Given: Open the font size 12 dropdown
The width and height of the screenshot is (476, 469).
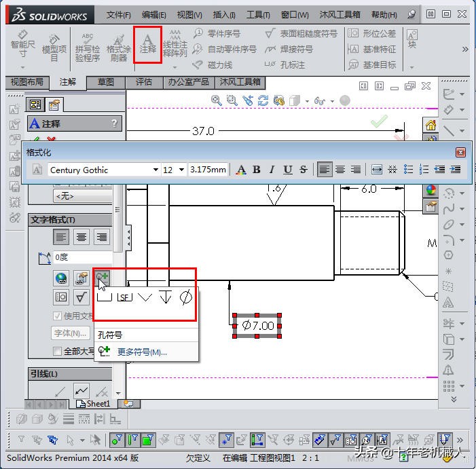Looking at the screenshot, I should coord(181,170).
